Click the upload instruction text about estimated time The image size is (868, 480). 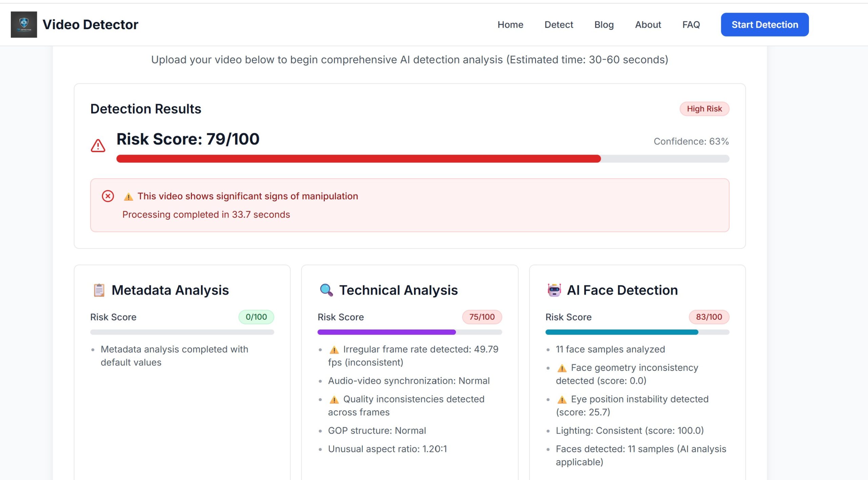point(410,60)
